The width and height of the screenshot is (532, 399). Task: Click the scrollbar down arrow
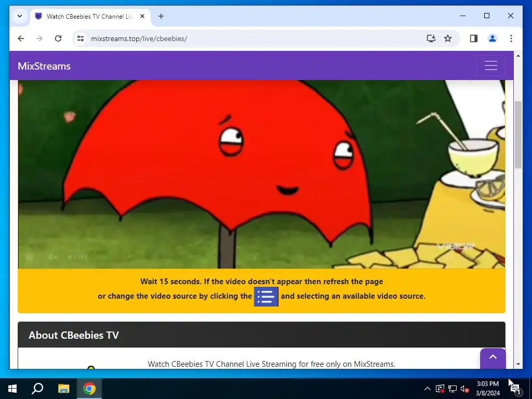click(x=518, y=364)
